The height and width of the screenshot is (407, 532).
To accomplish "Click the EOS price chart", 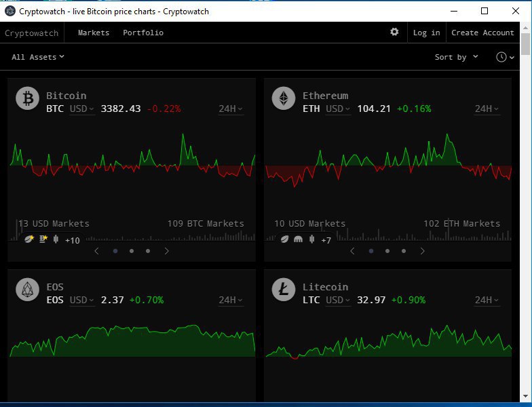I will pos(132,341).
